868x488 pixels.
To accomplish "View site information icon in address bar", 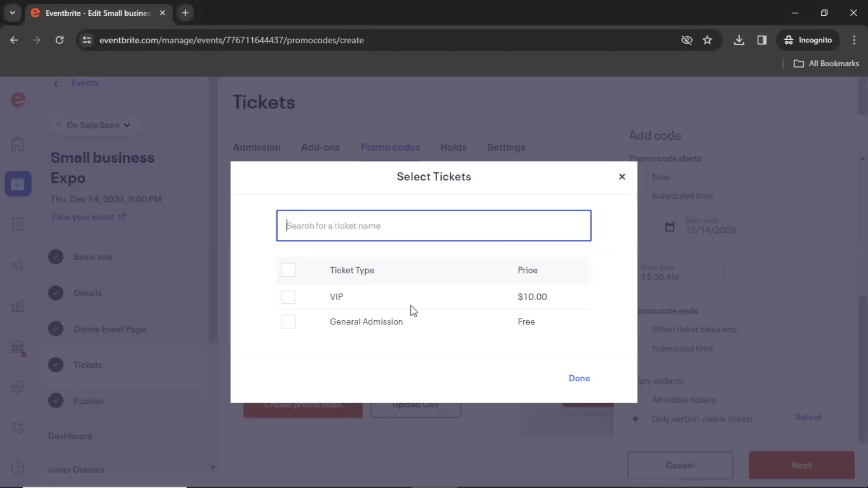I will click(87, 40).
